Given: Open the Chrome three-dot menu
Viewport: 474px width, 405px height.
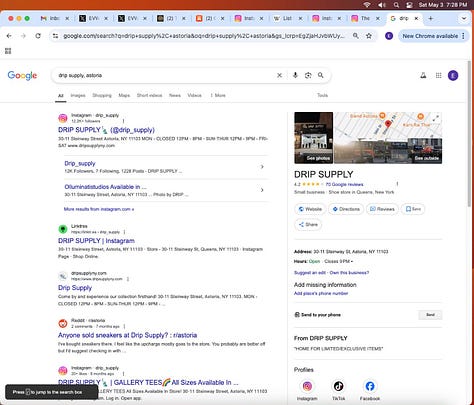Looking at the screenshot, I should [x=463, y=36].
